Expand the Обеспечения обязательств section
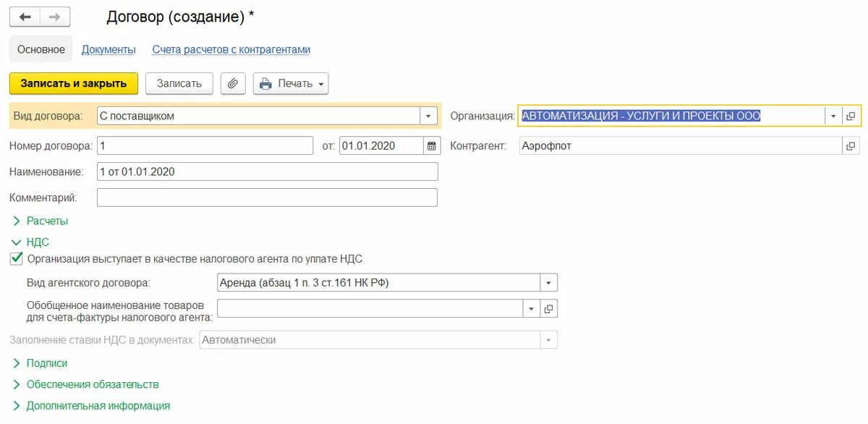Image resolution: width=868 pixels, height=424 pixels. pyautogui.click(x=17, y=384)
